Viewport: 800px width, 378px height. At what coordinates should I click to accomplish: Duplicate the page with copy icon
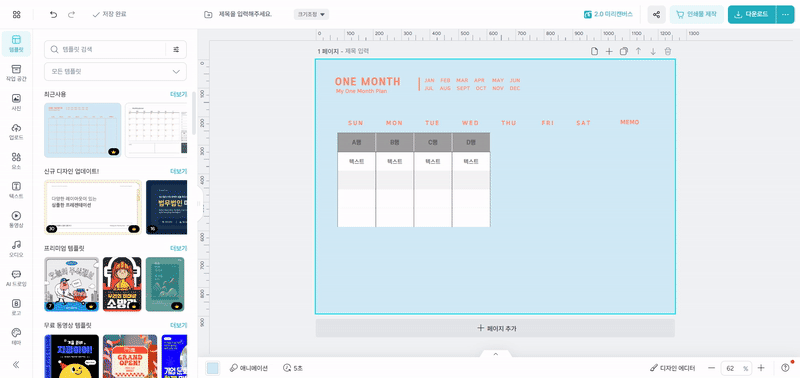[623, 52]
